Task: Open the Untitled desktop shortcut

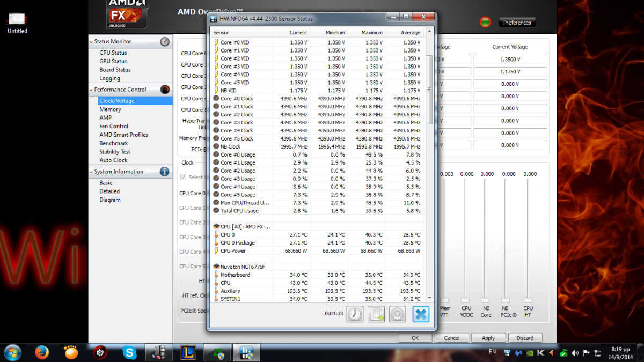Action: pos(17,23)
